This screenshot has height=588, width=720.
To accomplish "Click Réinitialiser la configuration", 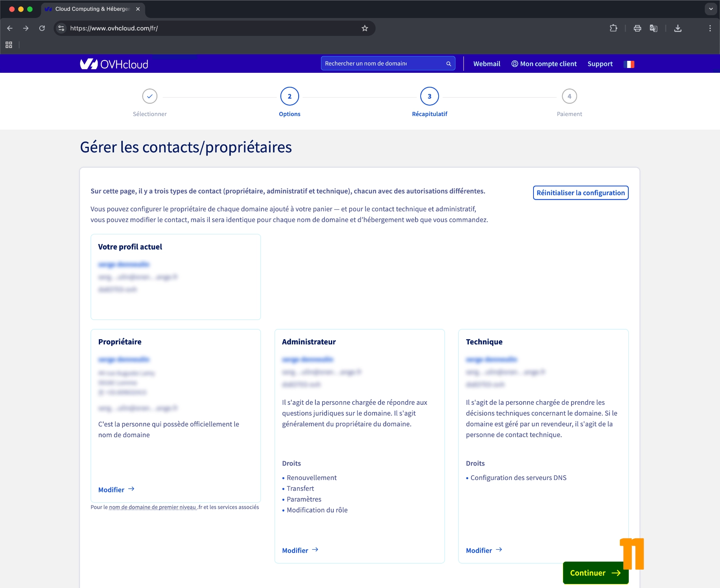I will coord(580,193).
